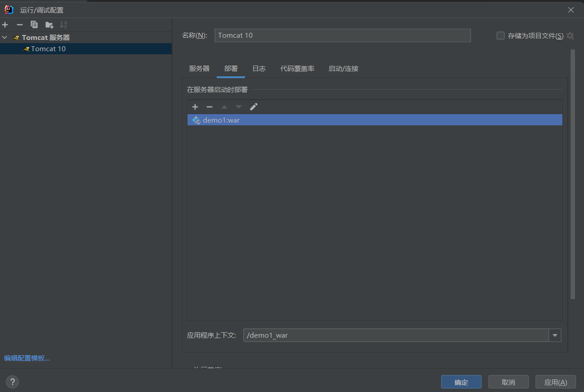Click the 应用 button

556,382
